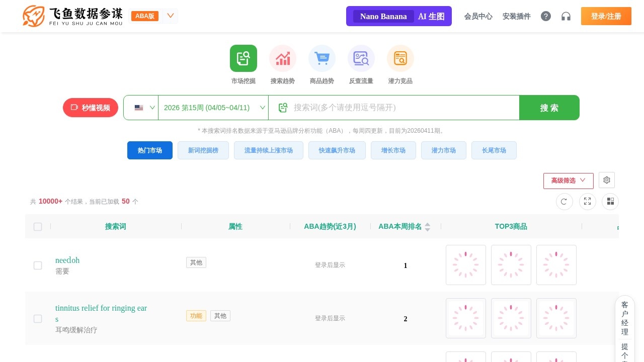Check the checkbox for the needoh row

[x=38, y=265]
